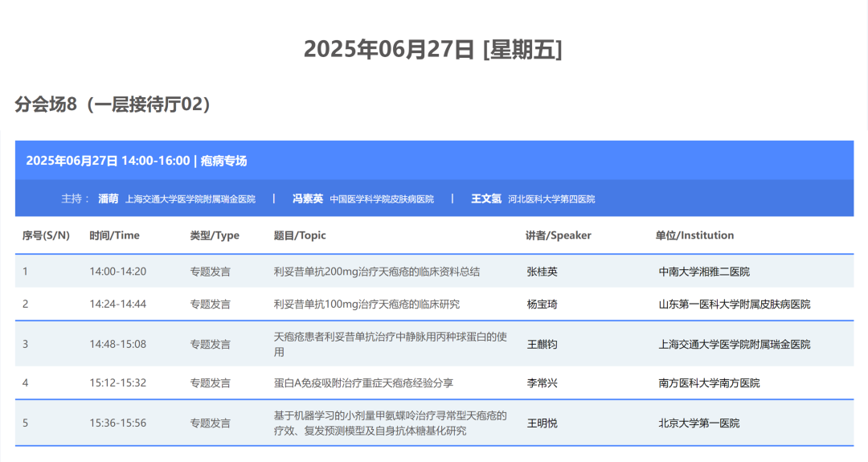Click 专题发言 type in row 1
The image size is (868, 462).
[x=211, y=272]
